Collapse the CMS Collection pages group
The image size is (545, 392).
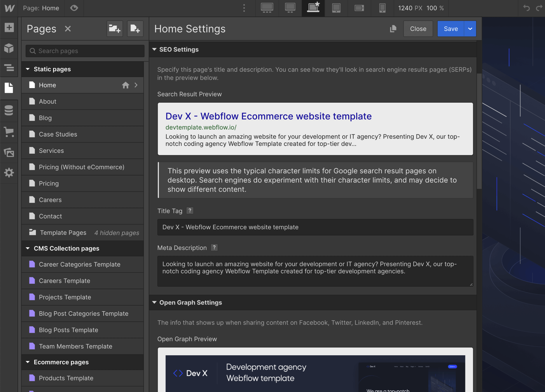point(28,248)
